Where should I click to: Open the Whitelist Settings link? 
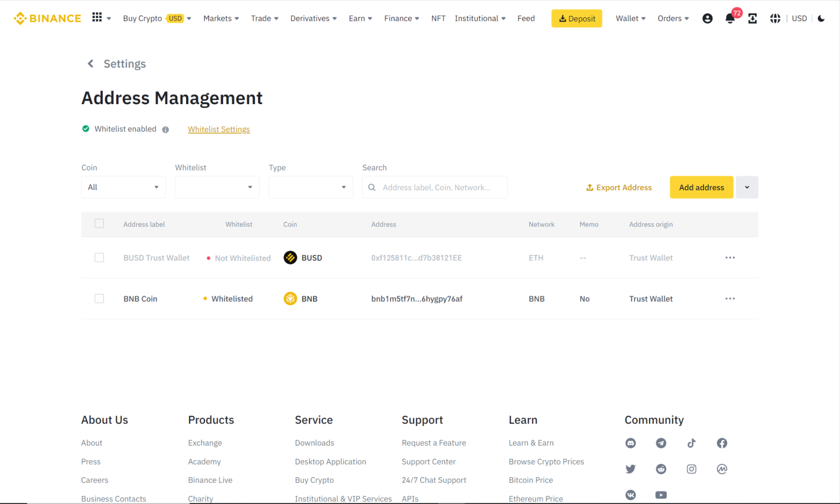point(219,129)
